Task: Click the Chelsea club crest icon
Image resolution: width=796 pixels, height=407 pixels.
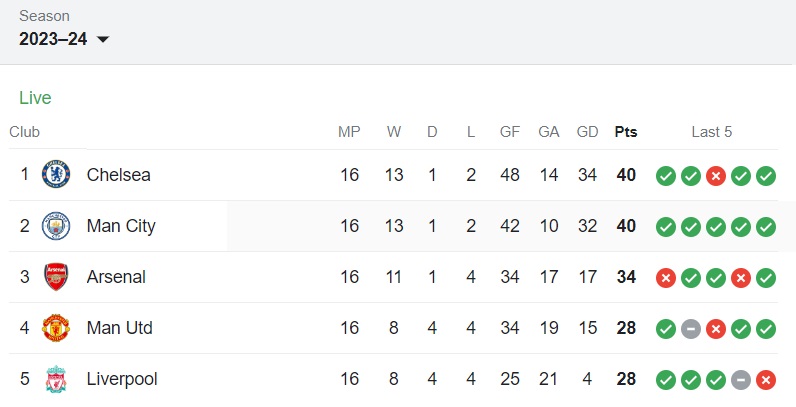Action: click(x=56, y=175)
